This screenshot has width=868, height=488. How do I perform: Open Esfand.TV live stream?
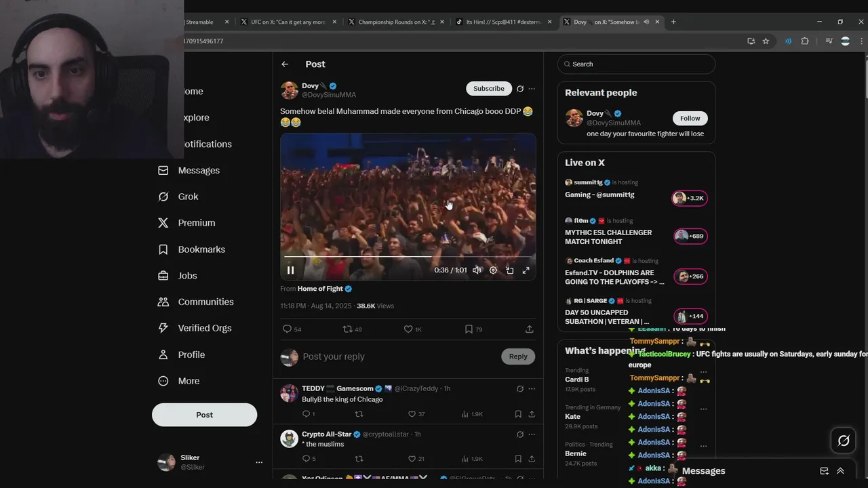click(x=636, y=272)
